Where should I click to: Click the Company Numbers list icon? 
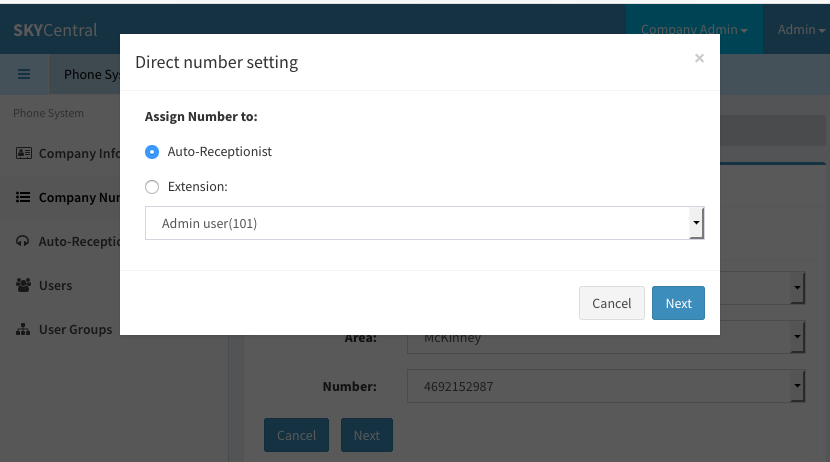point(23,197)
